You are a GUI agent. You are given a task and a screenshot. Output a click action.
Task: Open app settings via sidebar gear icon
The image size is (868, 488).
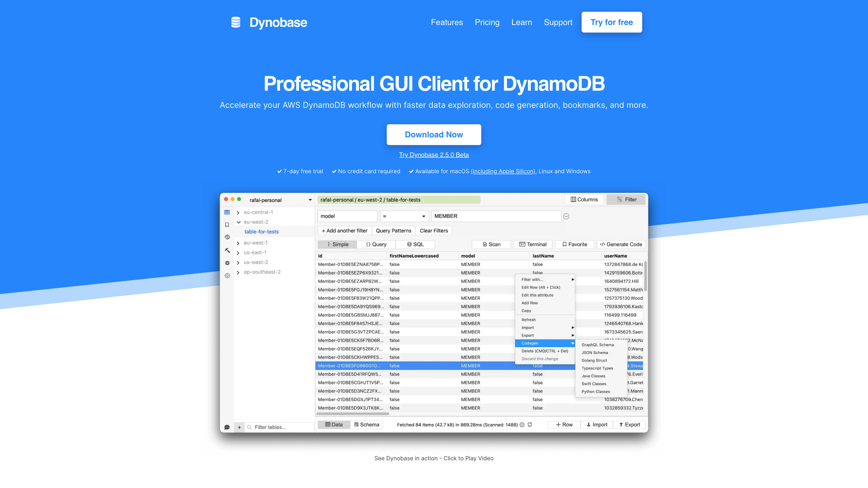tap(228, 276)
